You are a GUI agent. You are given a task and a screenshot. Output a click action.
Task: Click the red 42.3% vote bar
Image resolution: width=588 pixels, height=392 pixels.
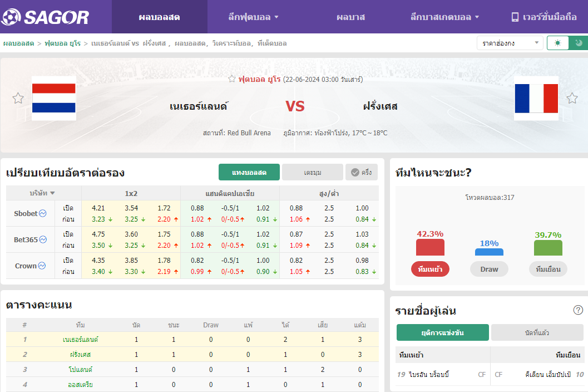pyautogui.click(x=430, y=247)
